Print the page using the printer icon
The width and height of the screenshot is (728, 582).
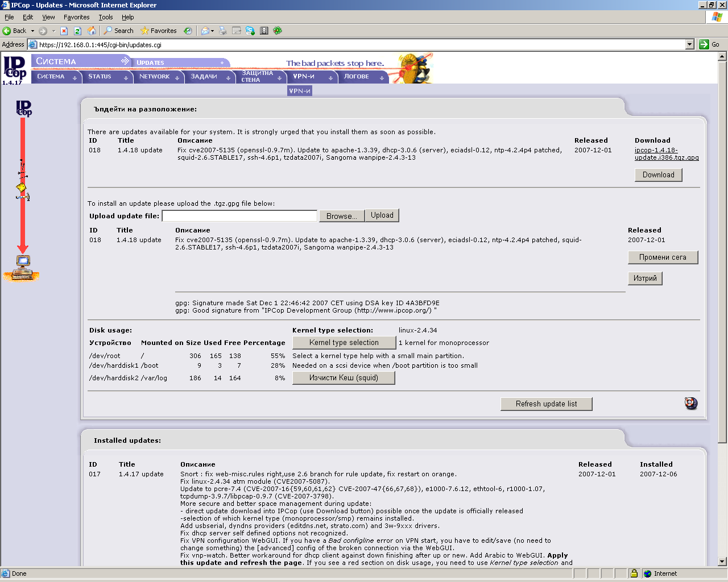[222, 31]
